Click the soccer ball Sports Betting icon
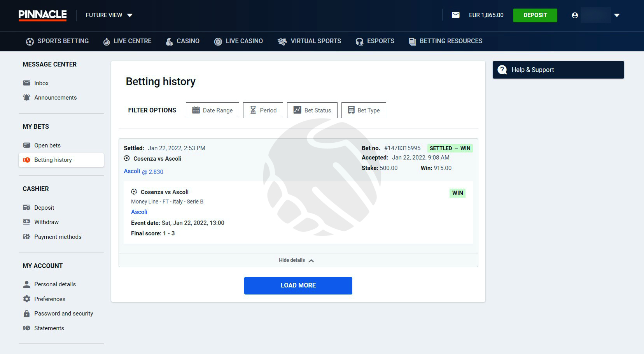This screenshot has width=644, height=354. coord(30,42)
